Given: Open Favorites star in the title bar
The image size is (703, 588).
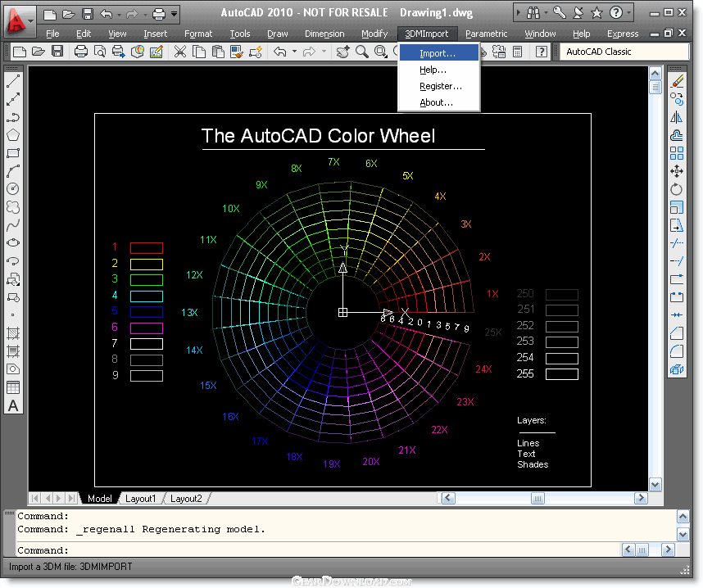Looking at the screenshot, I should point(596,13).
